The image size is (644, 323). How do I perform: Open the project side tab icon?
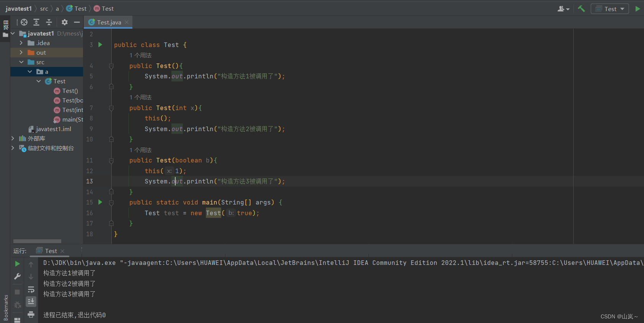coord(5,29)
